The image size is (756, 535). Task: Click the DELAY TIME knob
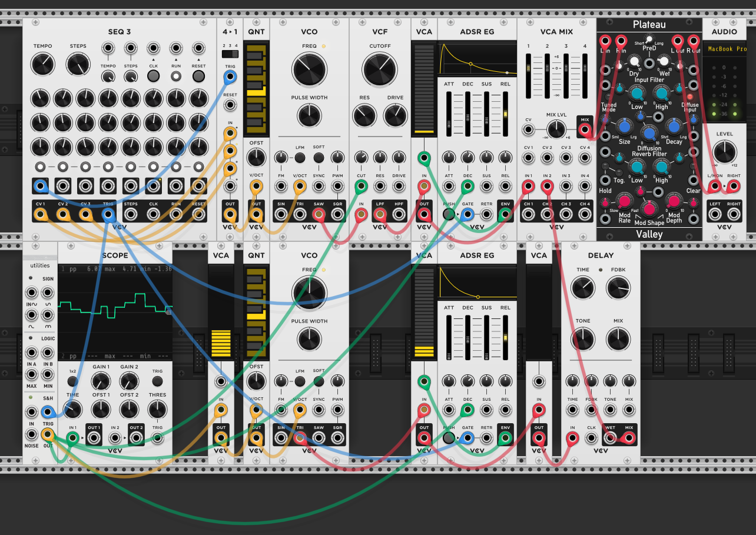pyautogui.click(x=583, y=288)
